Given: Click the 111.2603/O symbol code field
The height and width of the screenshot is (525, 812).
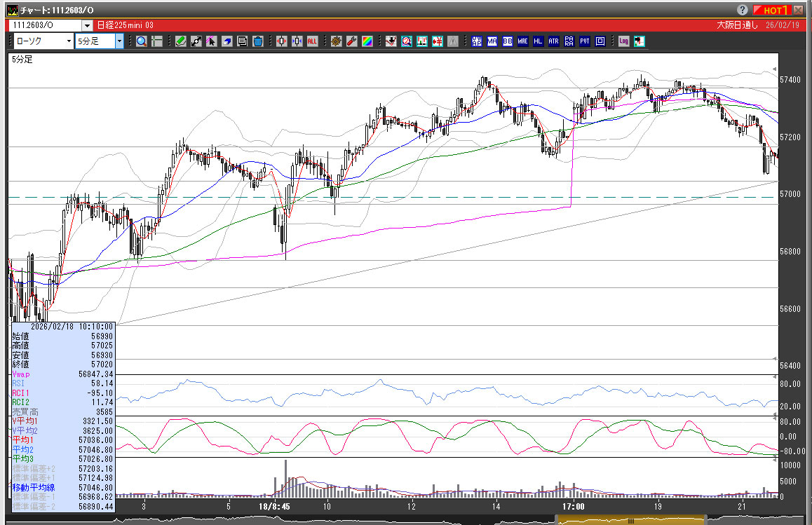Looking at the screenshot, I should [x=44, y=25].
